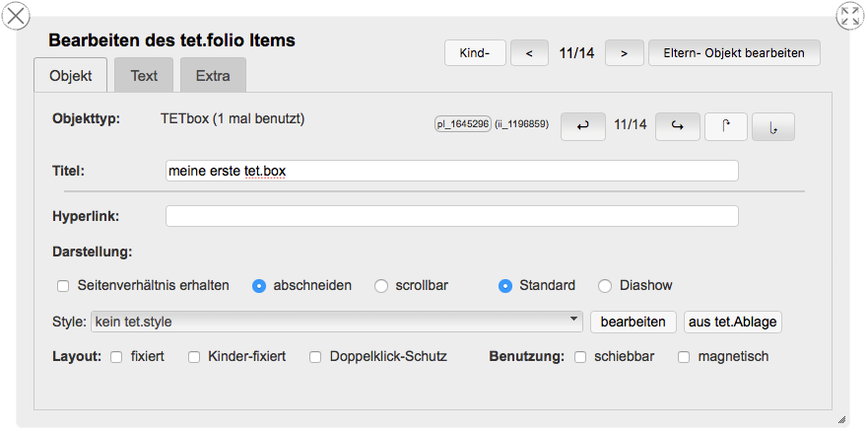Tick the magnetisch checkbox

tap(684, 356)
